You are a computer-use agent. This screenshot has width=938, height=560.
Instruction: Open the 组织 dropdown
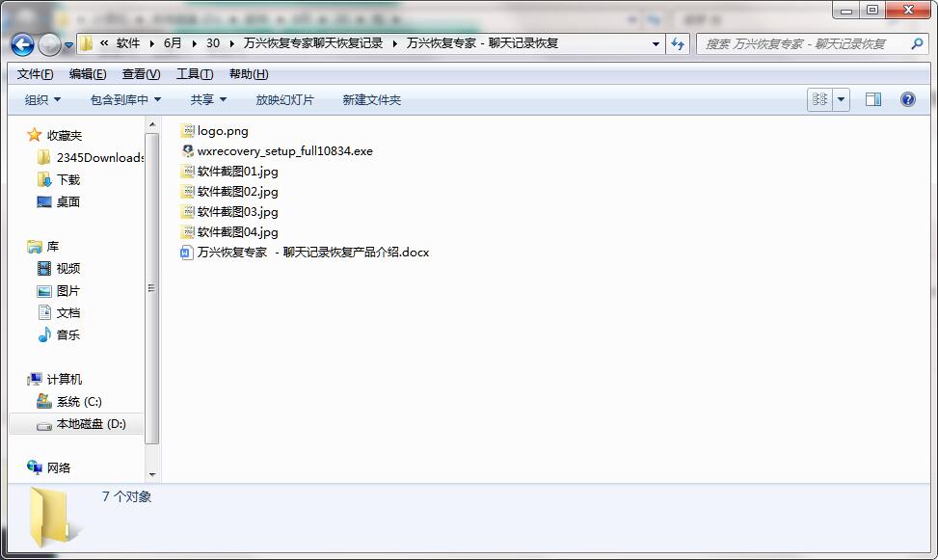(42, 100)
